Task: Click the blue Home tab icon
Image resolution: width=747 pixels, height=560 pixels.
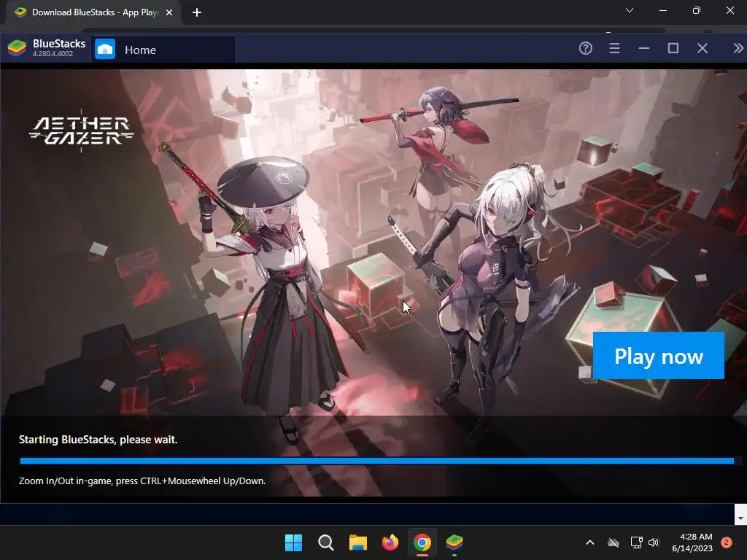Action: pos(105,49)
